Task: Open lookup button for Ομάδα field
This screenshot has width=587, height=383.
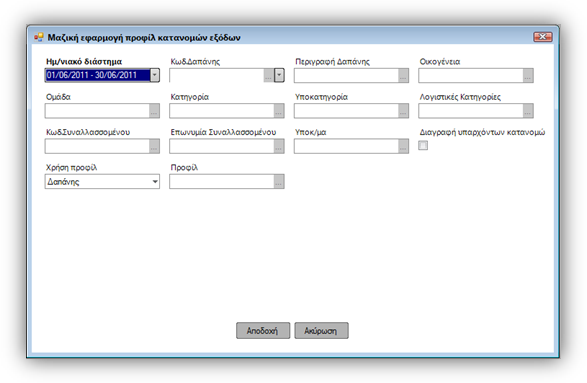Action: [x=154, y=111]
